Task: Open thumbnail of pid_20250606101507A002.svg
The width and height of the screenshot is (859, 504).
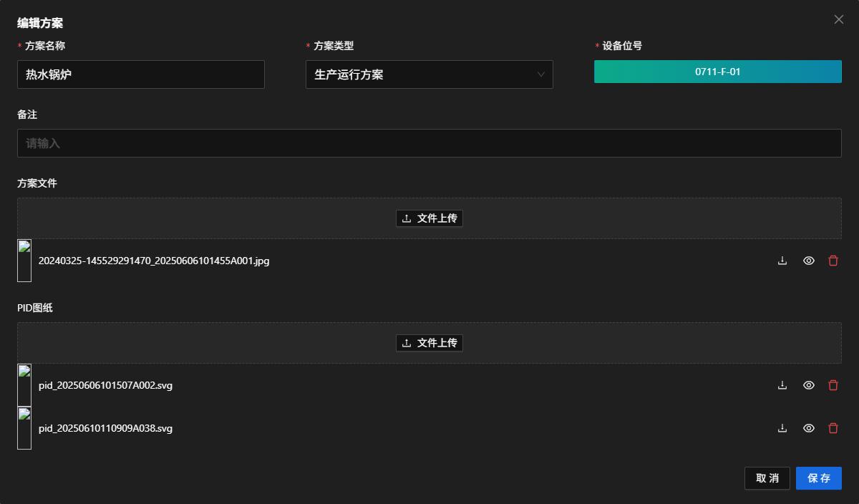Action: click(24, 385)
